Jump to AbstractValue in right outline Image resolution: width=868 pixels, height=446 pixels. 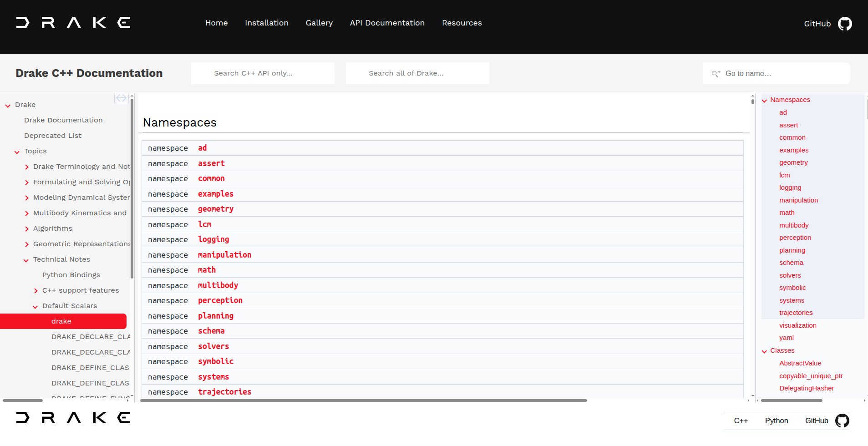[800, 363]
